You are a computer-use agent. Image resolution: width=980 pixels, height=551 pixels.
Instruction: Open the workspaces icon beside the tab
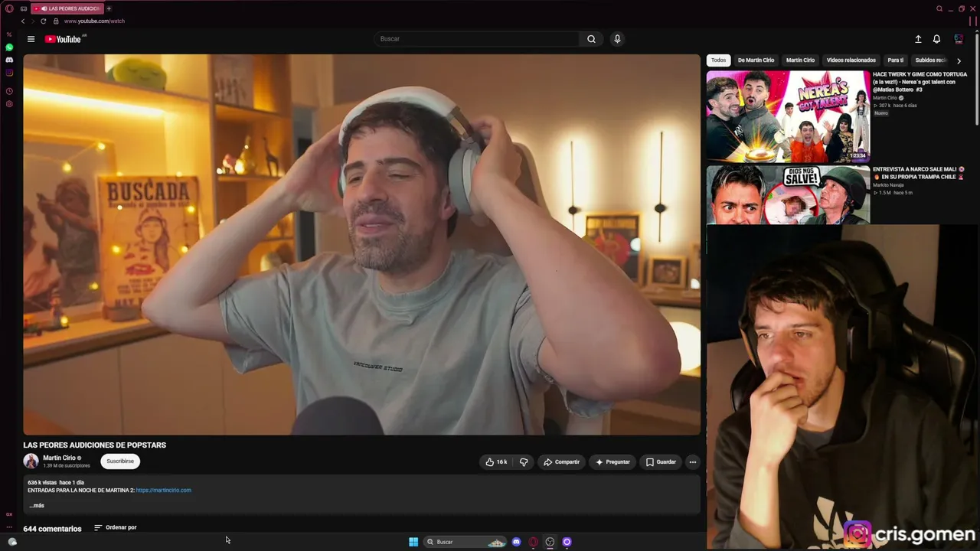(x=24, y=8)
